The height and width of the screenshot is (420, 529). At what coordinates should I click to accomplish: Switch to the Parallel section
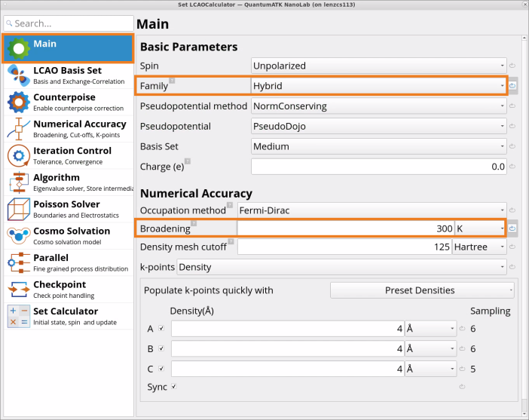pos(68,263)
